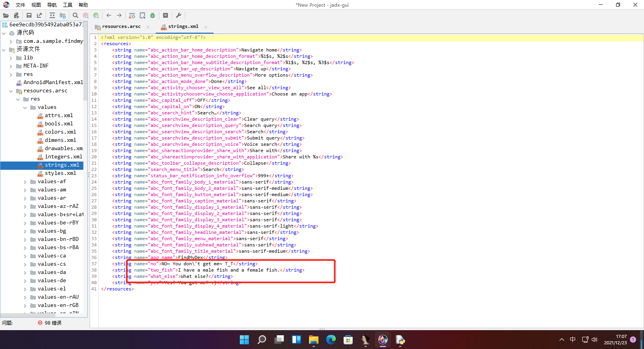Open the 视图 menu
This screenshot has height=349, width=644.
(36, 5)
